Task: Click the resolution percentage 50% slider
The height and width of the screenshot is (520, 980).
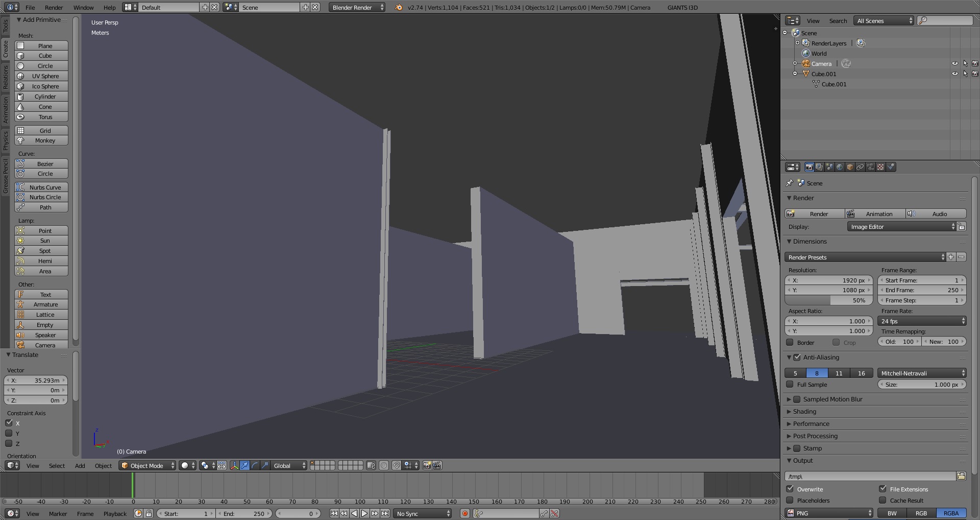Action: click(x=828, y=300)
